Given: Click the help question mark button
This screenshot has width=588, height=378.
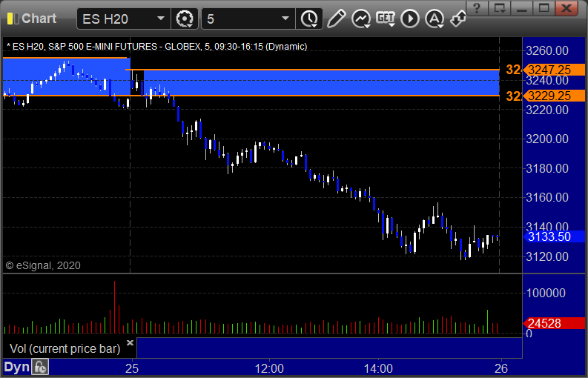Looking at the screenshot, I should [477, 7].
